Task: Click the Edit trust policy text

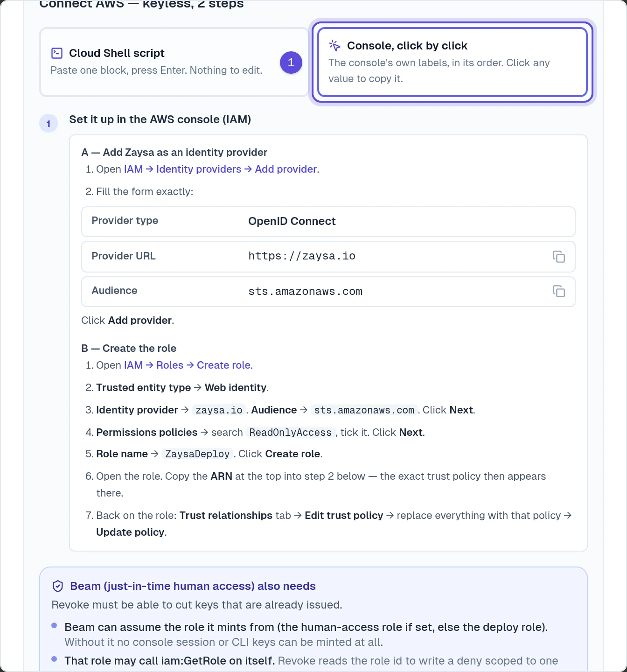Action: (x=344, y=515)
